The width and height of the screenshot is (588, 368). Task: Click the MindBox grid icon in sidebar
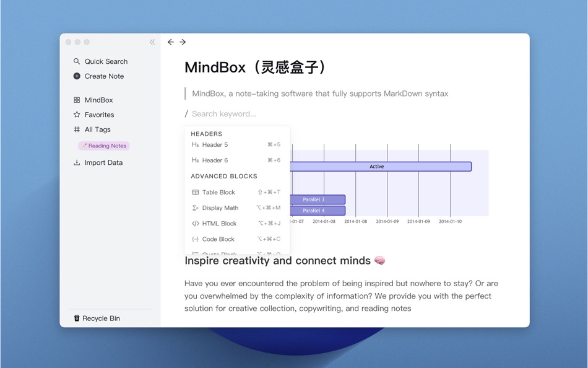(77, 100)
